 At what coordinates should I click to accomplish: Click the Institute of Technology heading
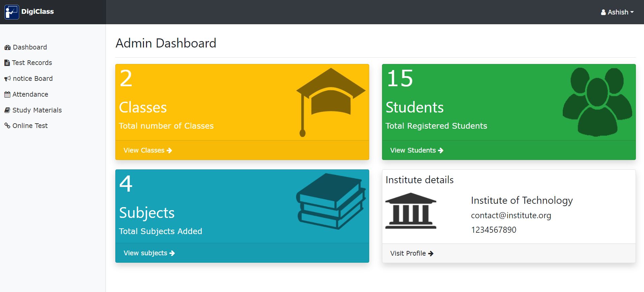click(x=522, y=200)
